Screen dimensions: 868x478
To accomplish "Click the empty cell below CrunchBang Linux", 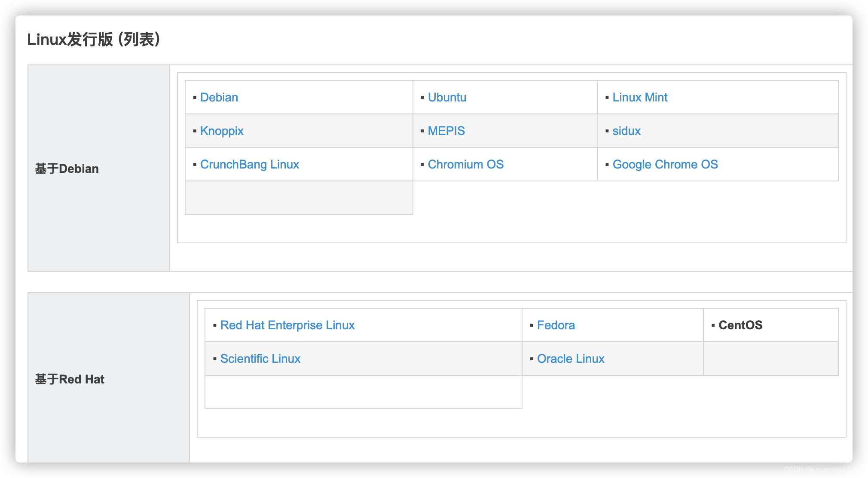I will click(299, 198).
